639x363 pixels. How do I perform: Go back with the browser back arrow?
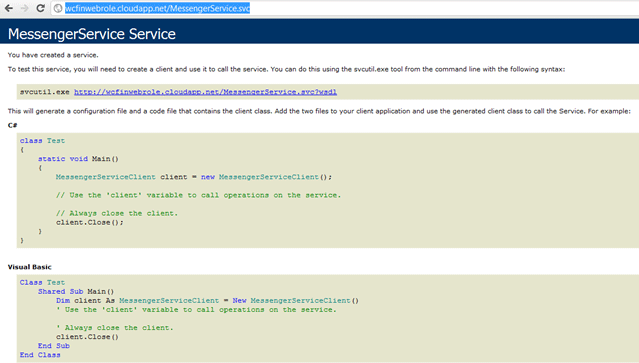tap(9, 8)
